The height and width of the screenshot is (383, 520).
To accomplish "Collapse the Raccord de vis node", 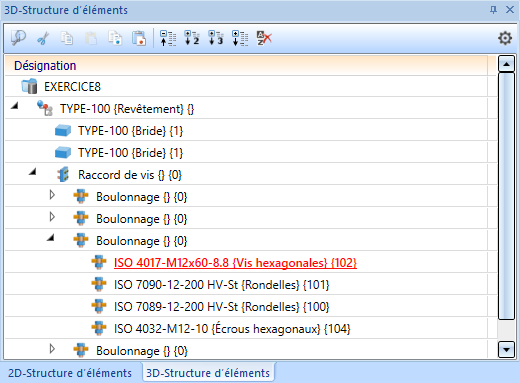I will (x=32, y=172).
